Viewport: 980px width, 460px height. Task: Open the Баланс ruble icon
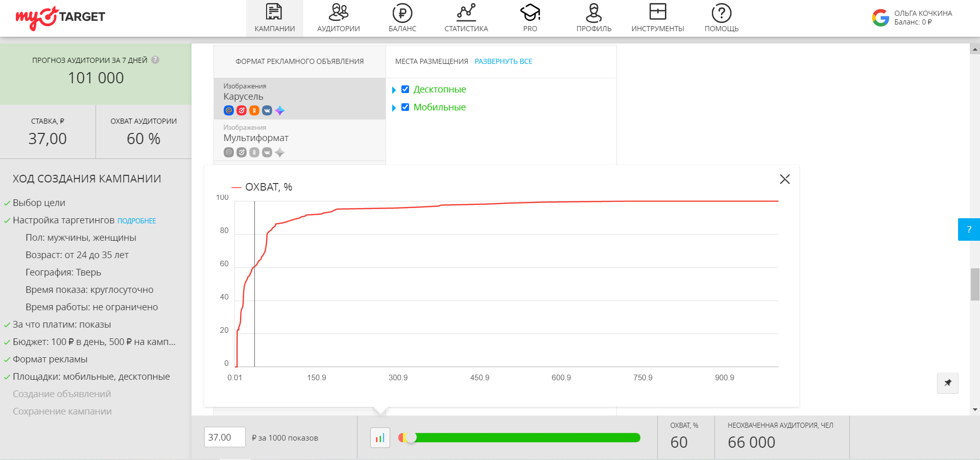point(402,13)
